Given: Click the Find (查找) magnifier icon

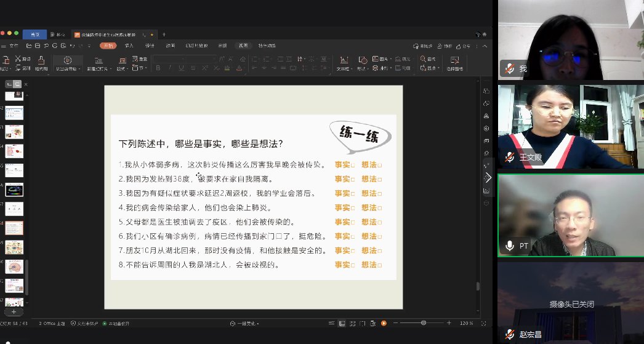Looking at the screenshot, I should tap(424, 60).
